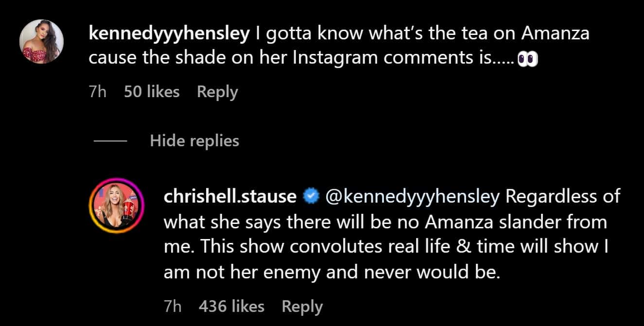Reply to chrishell.stause's comment
Screen dimensions: 644x326
click(302, 306)
